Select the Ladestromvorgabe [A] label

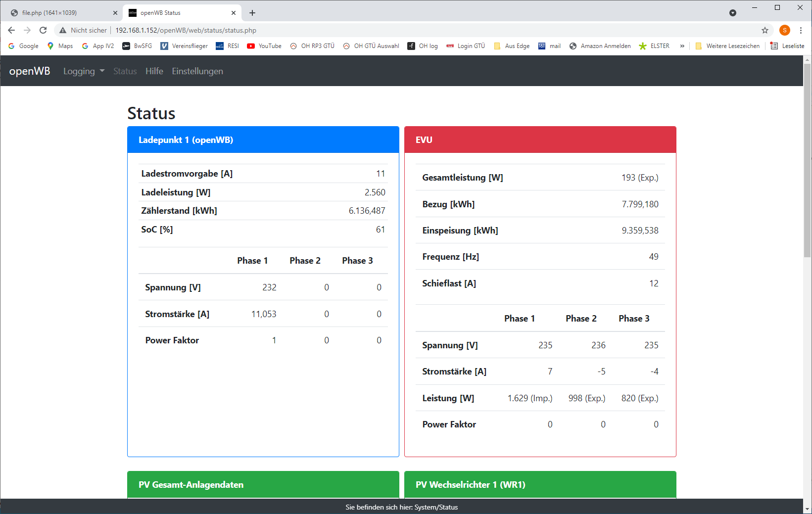click(187, 174)
